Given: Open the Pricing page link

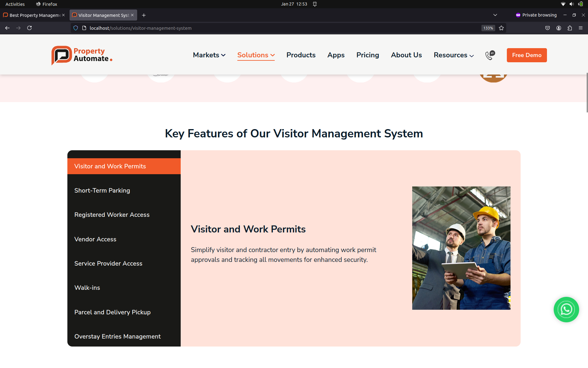Looking at the screenshot, I should coord(367,55).
